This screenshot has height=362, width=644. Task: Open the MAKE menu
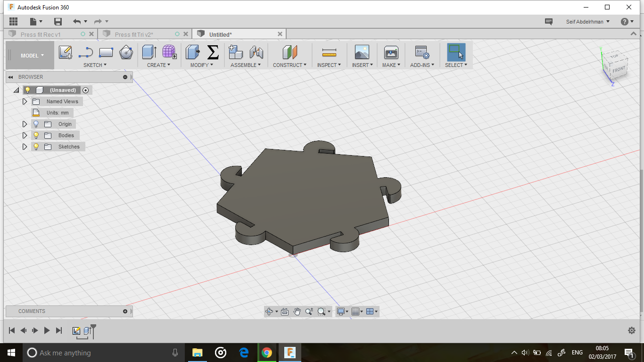click(391, 65)
